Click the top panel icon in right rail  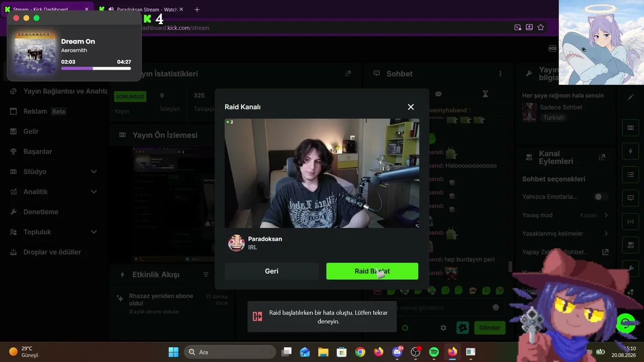click(630, 128)
